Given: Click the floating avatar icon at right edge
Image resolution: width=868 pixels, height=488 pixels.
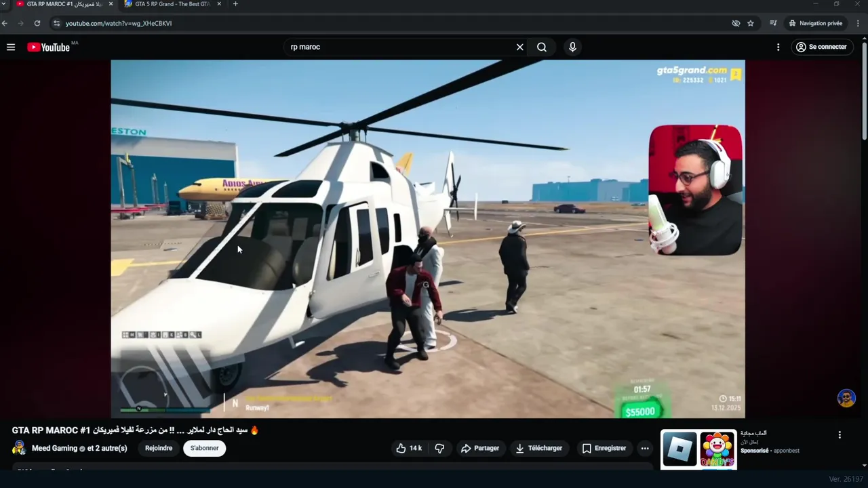Looking at the screenshot, I should pyautogui.click(x=846, y=399).
